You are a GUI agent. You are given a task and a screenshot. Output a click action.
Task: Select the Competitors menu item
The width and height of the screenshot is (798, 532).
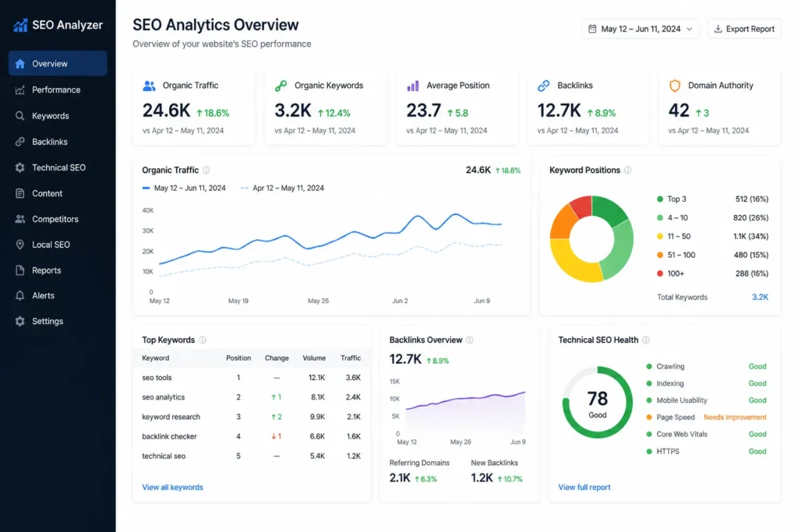pos(58,219)
